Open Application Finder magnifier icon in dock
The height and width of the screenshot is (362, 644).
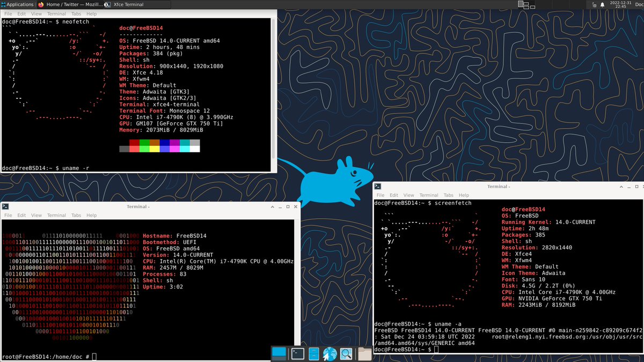346,353
